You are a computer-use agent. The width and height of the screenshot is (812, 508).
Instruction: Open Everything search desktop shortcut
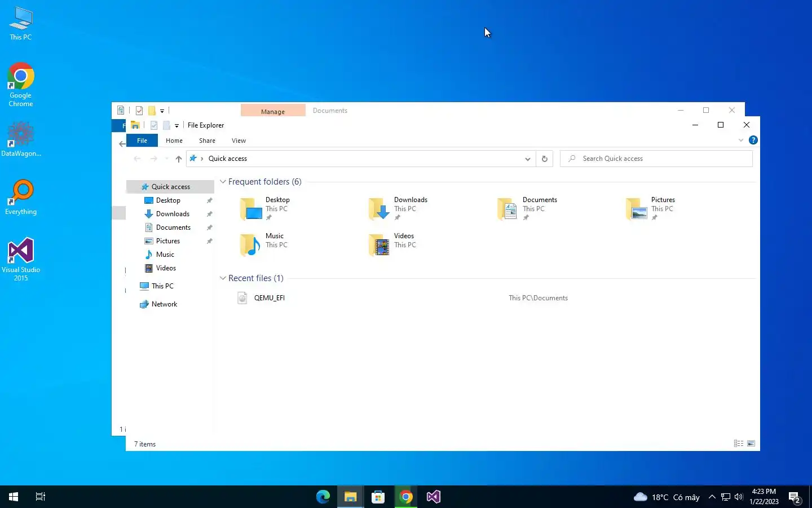tap(21, 198)
